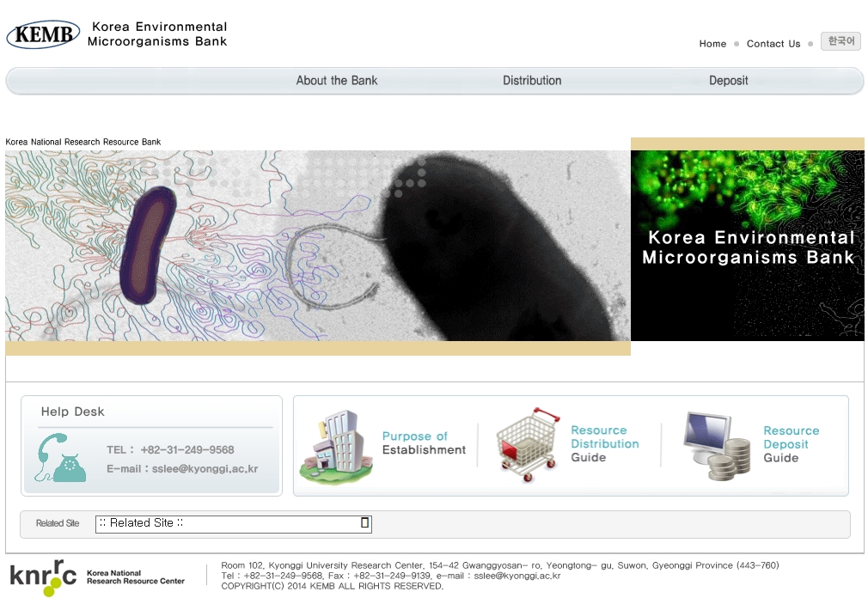Click the COPYRIGHT(C) 2014 KEMB footer line
The width and height of the screenshot is (868, 604).
tap(332, 586)
